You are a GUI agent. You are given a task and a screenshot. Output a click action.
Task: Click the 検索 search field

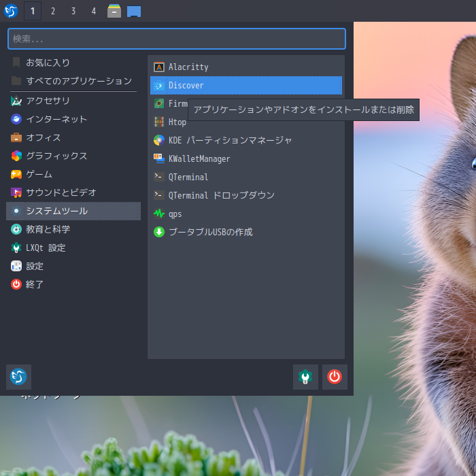(x=177, y=39)
